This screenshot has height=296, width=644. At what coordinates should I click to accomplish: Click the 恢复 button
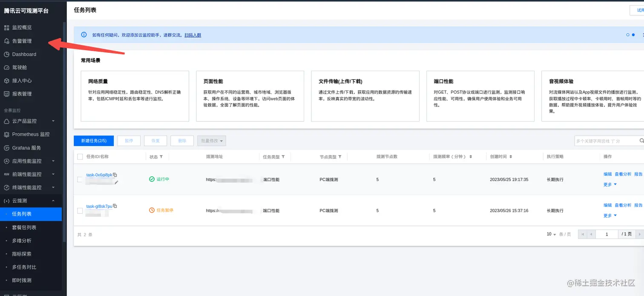click(155, 141)
